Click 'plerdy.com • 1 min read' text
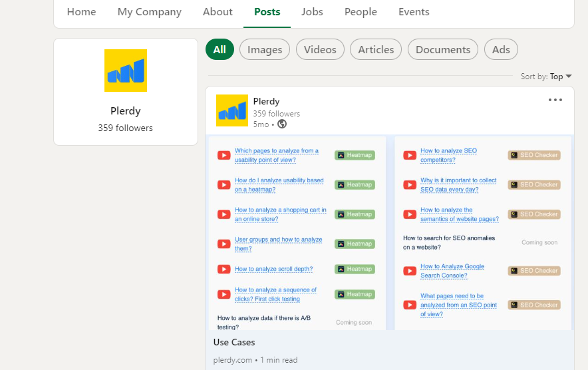588x370 pixels. click(255, 360)
